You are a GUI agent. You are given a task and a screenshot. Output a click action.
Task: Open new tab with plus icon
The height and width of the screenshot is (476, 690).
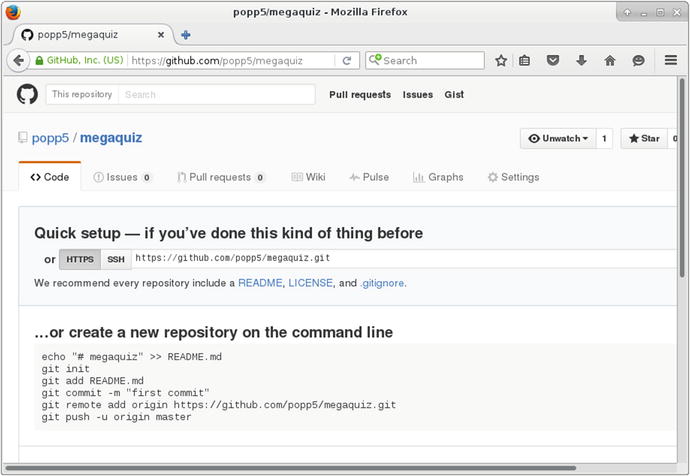[x=186, y=34]
